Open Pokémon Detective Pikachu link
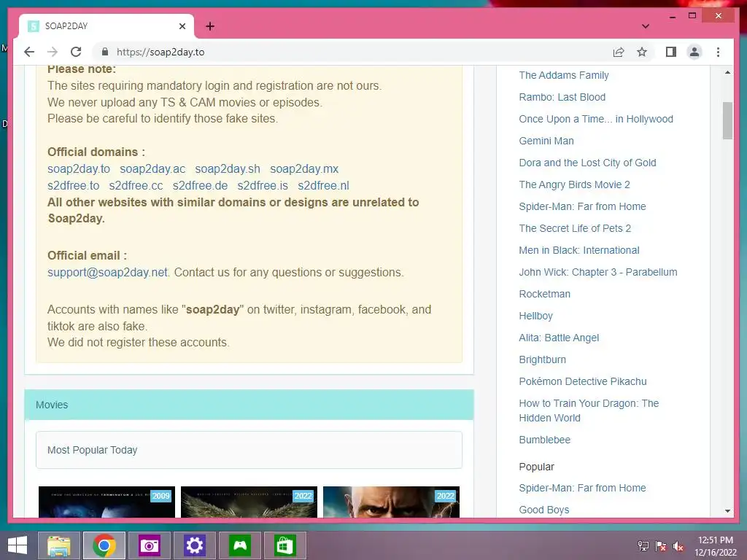This screenshot has width=747, height=560. (x=583, y=382)
